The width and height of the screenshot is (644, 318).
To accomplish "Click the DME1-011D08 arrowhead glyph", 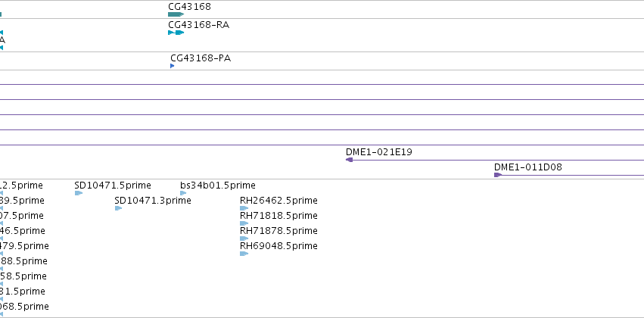I will 498,175.
